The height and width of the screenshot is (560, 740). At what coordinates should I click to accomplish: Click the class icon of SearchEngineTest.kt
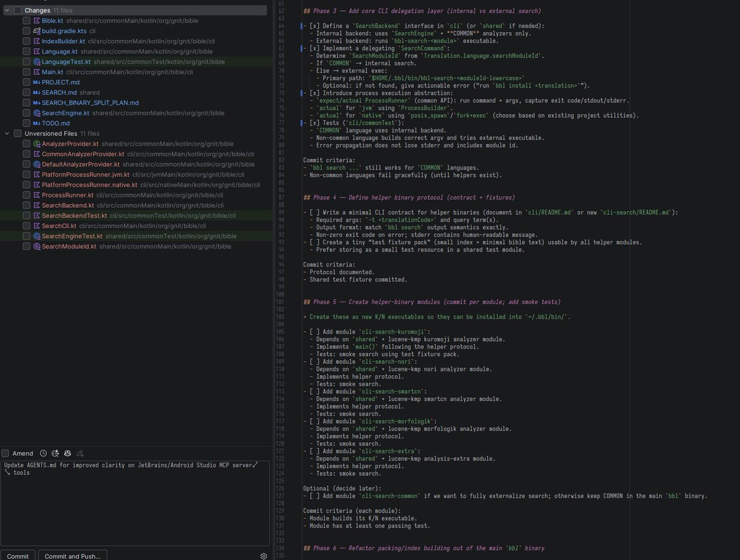37,236
